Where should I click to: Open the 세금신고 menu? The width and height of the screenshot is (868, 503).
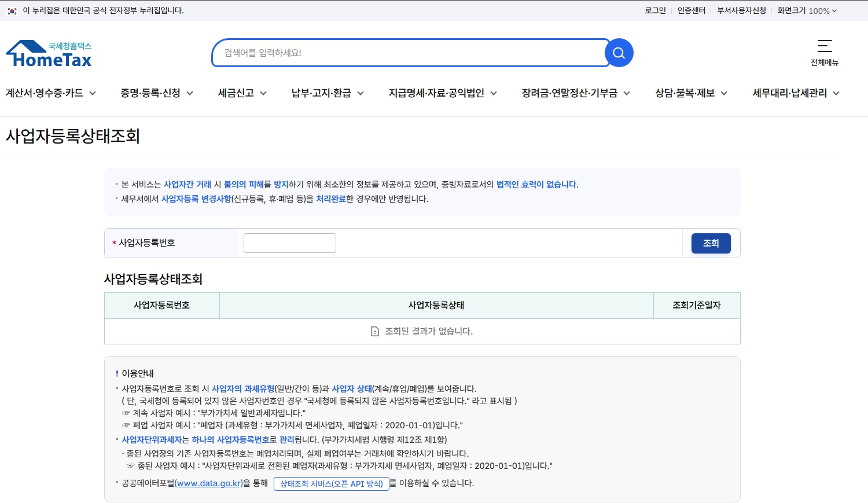tap(242, 93)
